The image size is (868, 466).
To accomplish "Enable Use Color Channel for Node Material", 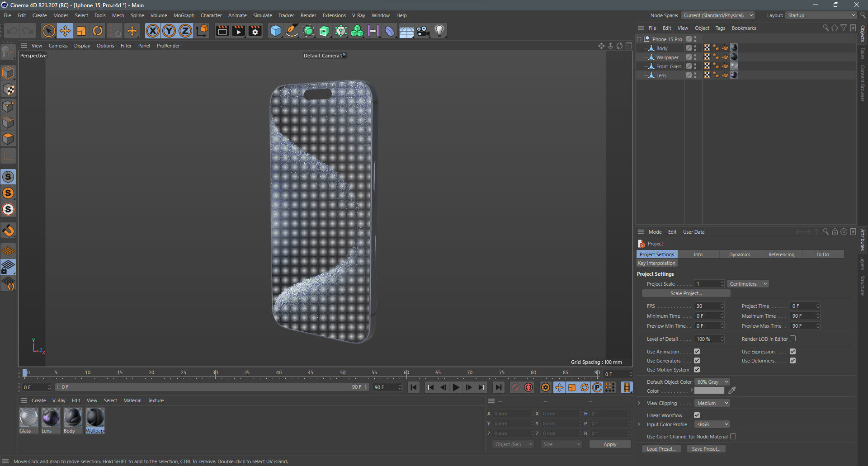I will coord(733,437).
